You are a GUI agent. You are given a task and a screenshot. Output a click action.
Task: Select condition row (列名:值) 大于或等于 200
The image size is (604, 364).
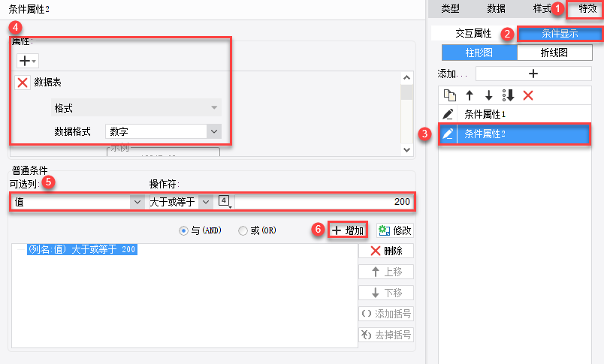click(x=82, y=249)
